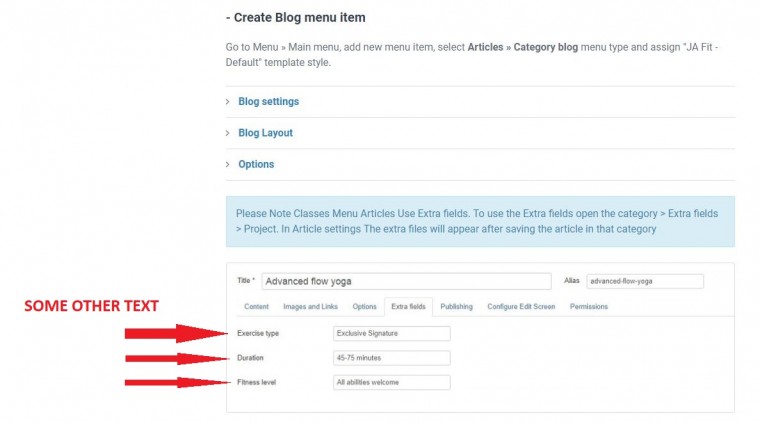Focus the Alias input field
Screen dimensions: 760x422
(x=645, y=281)
